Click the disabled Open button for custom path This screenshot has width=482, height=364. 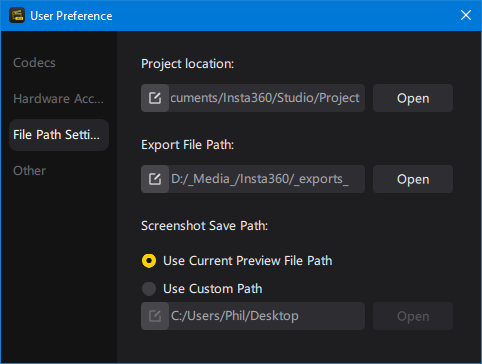tap(413, 316)
